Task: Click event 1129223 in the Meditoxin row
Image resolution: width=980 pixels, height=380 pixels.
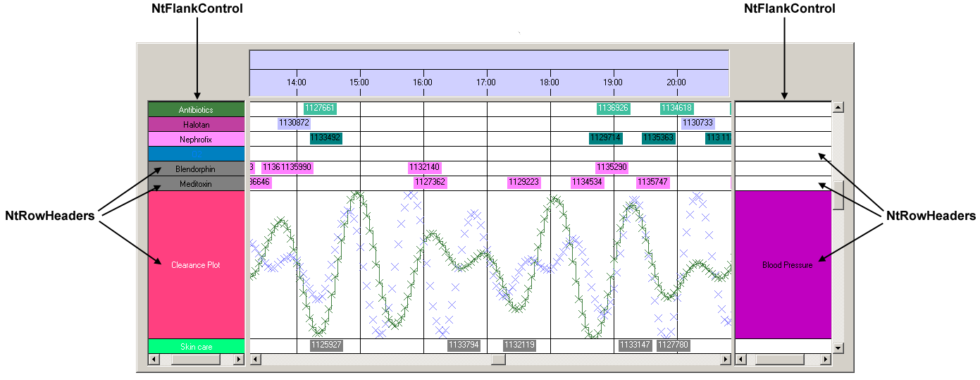Action: click(523, 182)
